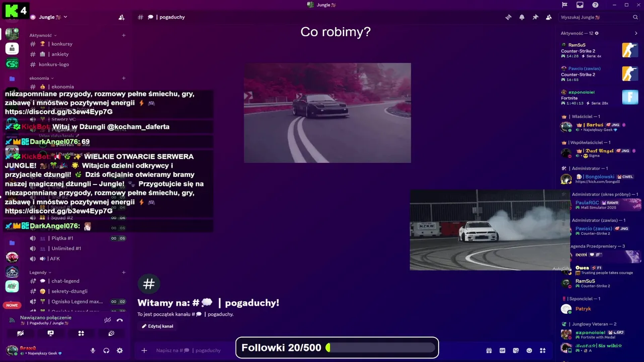Collapse the Legendy channel category
This screenshot has height=362, width=644.
tap(40, 273)
